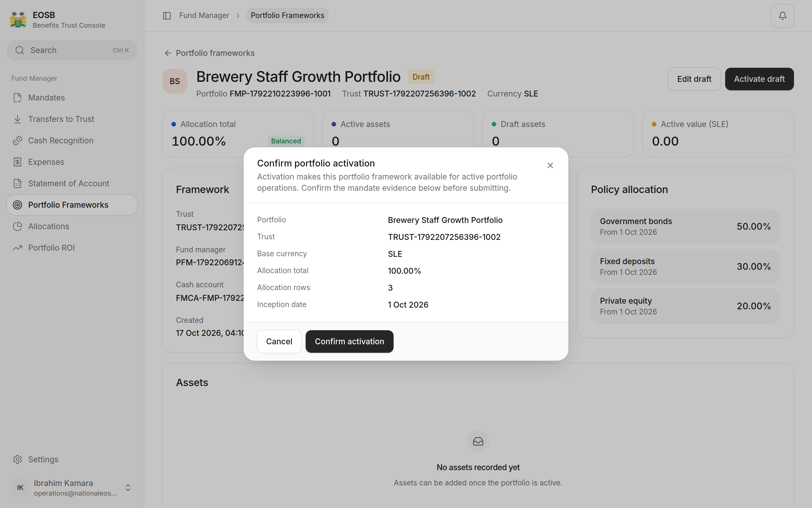
Task: Select the Private equity allocation row
Action: point(685,306)
